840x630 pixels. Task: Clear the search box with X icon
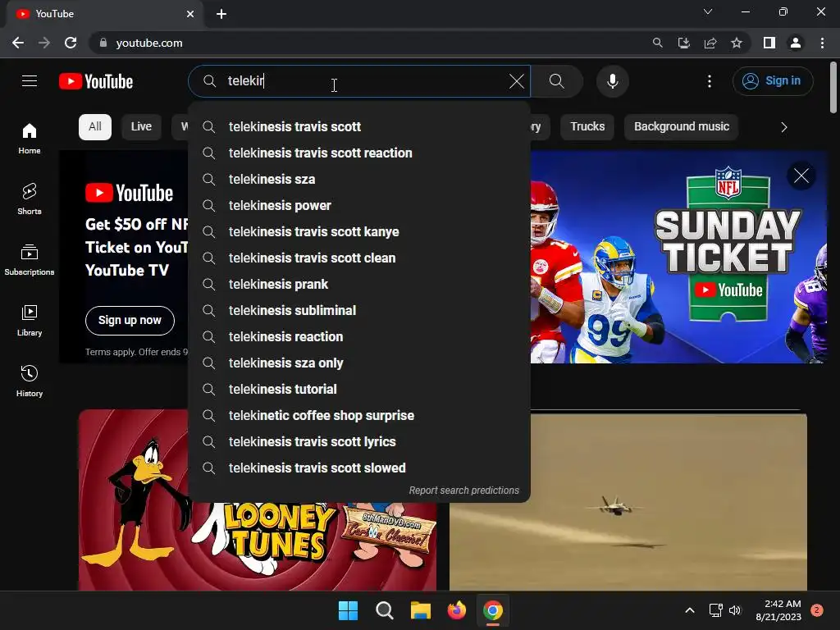[x=517, y=81]
